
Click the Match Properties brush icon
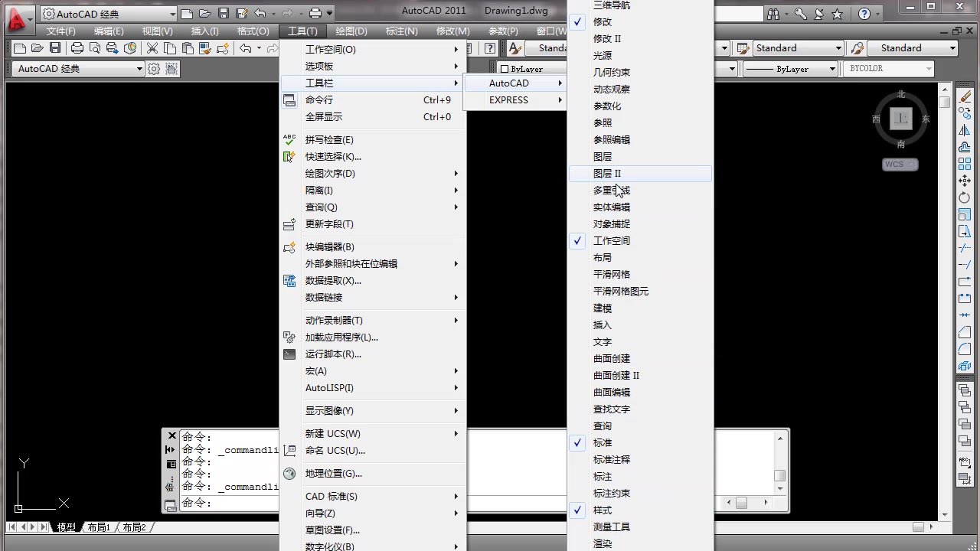pos(205,48)
